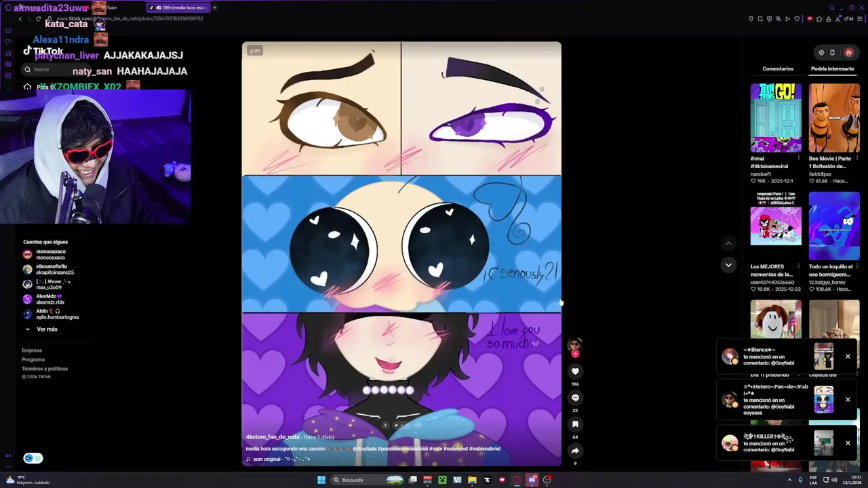
Task: Click the TikTok phone app icon
Action: tap(832, 52)
